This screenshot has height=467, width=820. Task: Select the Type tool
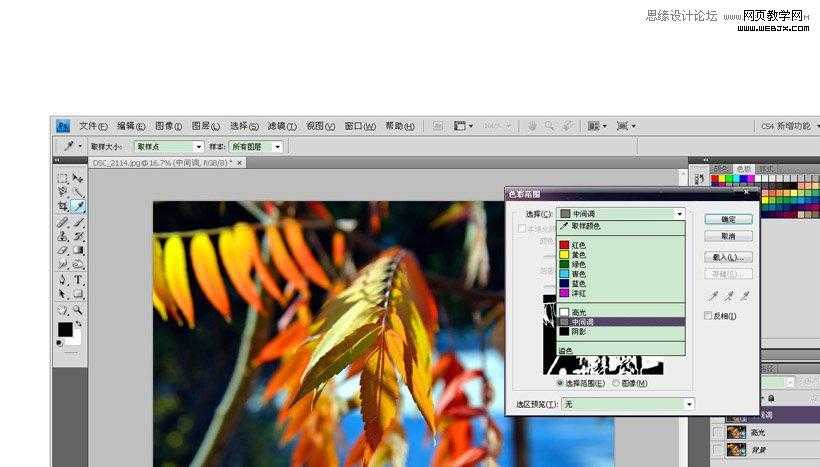click(x=78, y=280)
